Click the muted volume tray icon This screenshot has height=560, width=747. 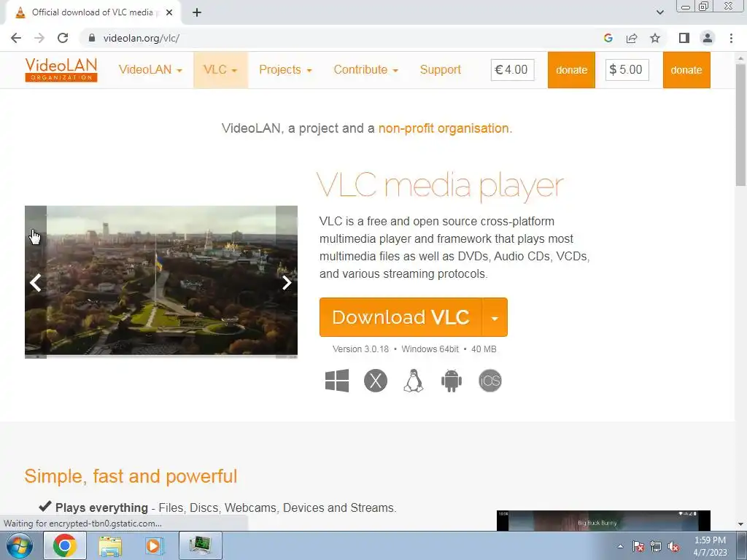tap(673, 546)
